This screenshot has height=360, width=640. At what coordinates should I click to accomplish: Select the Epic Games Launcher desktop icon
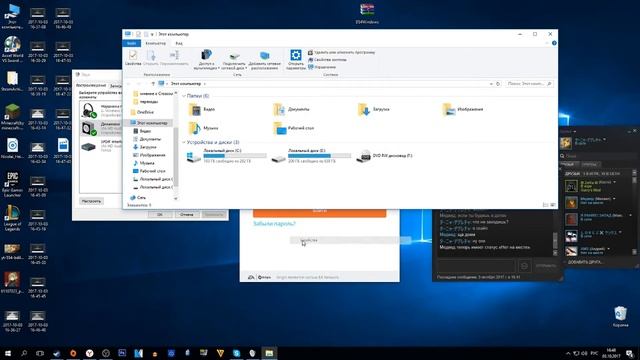[x=12, y=184]
